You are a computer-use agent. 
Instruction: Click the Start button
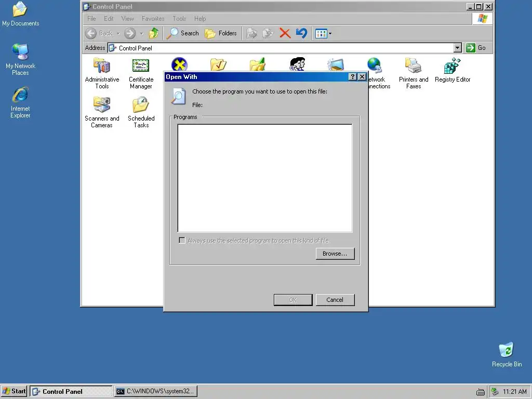click(x=14, y=391)
